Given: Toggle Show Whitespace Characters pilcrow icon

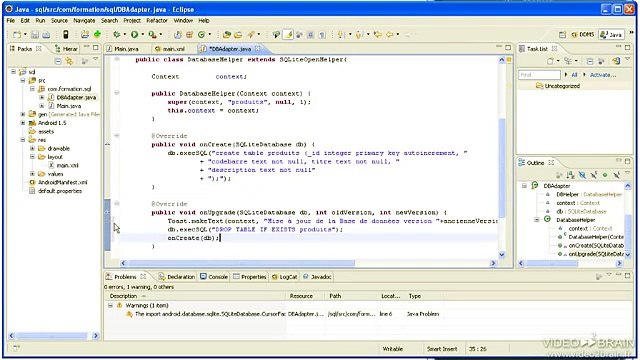Looking at the screenshot, I should pos(322,35).
